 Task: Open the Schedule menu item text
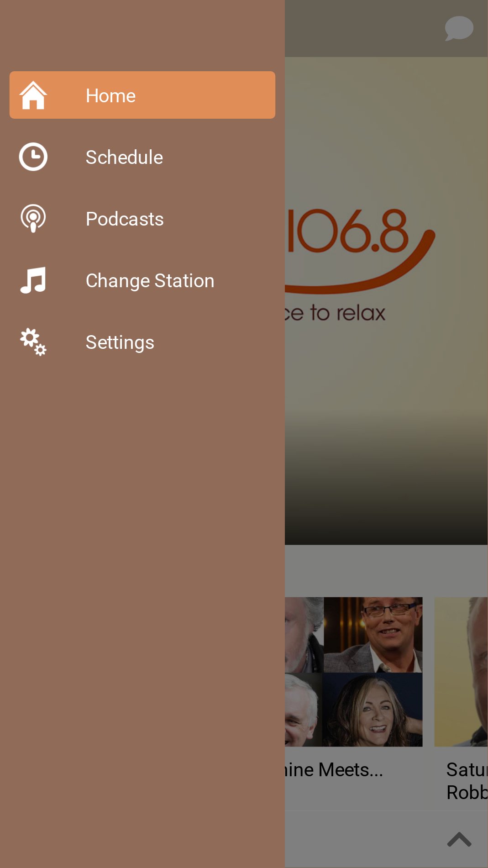(124, 158)
